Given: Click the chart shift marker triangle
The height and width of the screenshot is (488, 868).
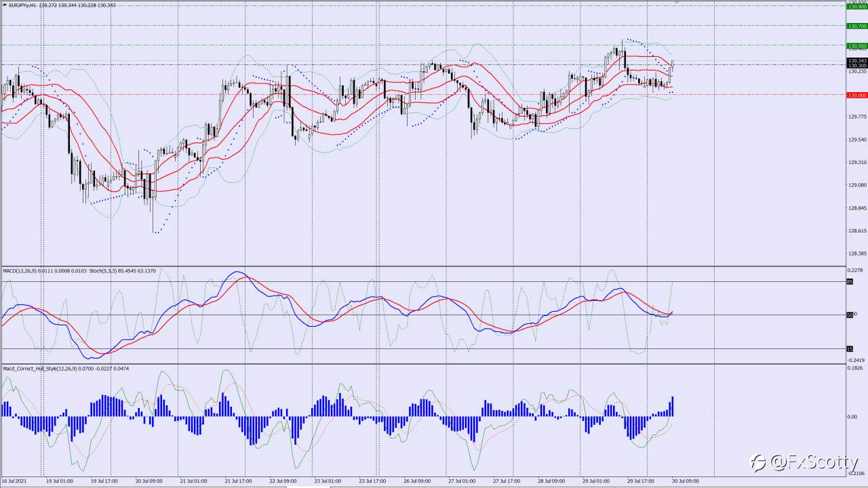Looking at the screenshot, I should click(x=676, y=3).
